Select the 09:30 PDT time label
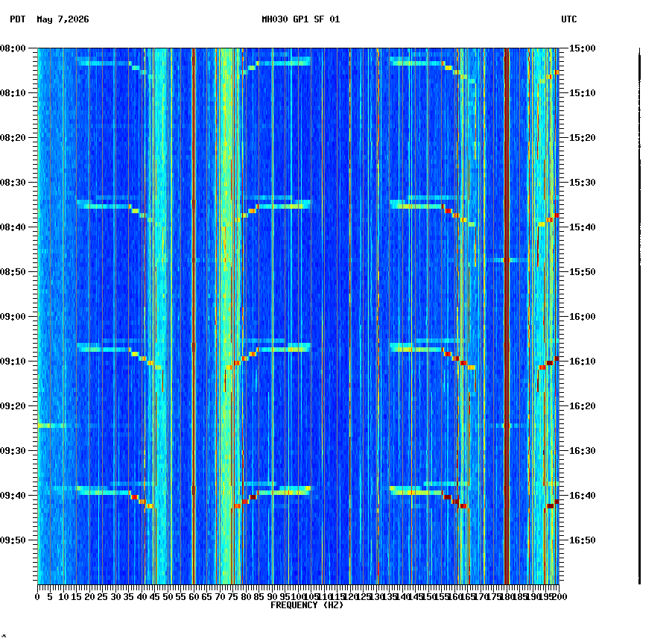Image resolution: width=672 pixels, height=644 pixels. [13, 451]
